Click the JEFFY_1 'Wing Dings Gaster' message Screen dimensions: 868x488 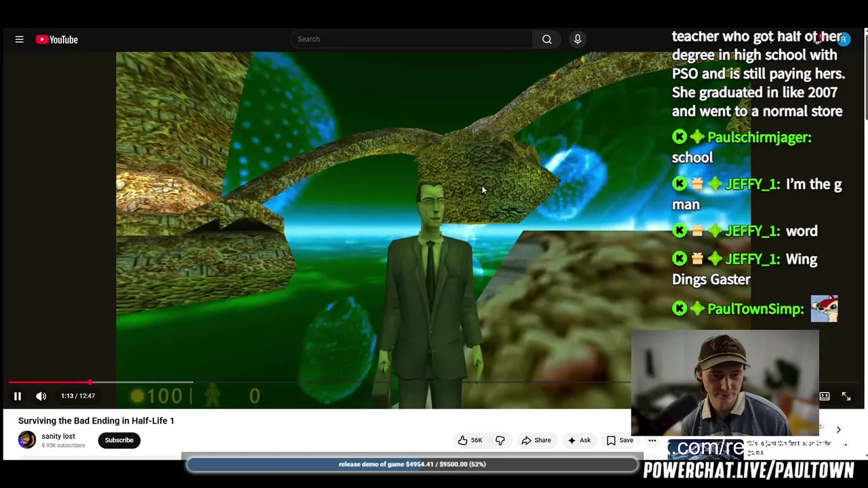coord(745,269)
